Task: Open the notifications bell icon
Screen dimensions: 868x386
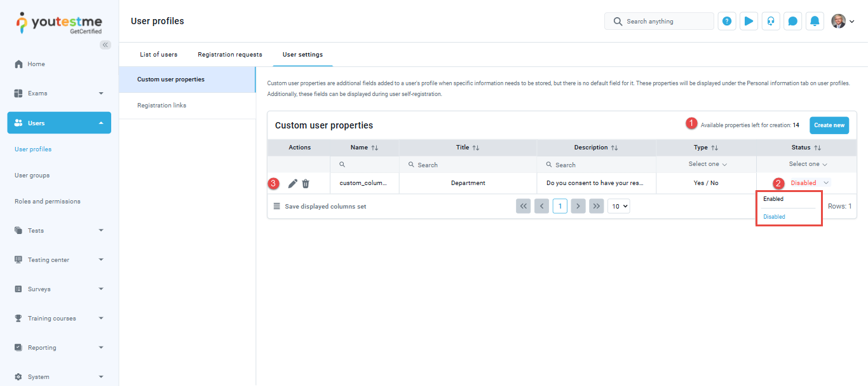Action: (815, 21)
